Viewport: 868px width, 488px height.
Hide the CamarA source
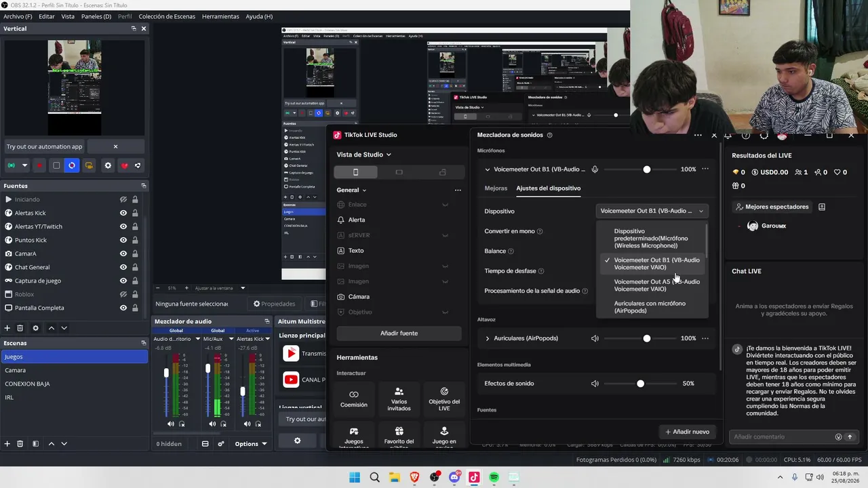[x=123, y=253]
